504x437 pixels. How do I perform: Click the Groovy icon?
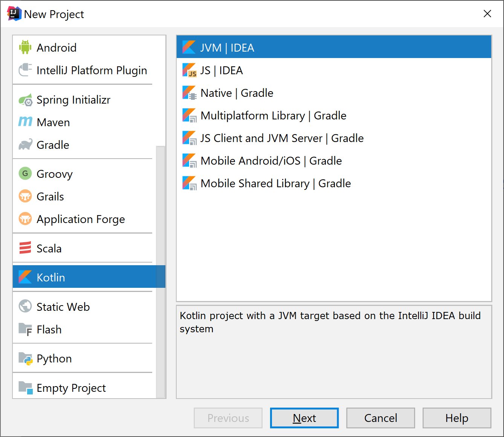click(25, 174)
